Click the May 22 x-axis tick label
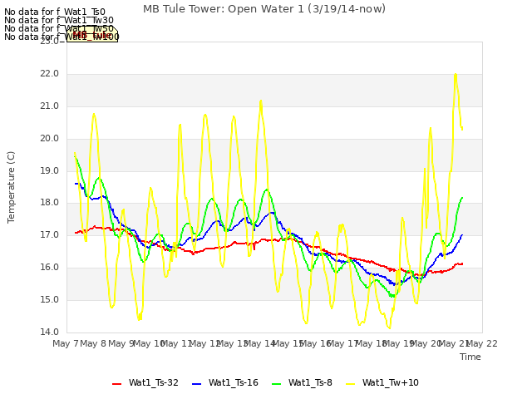Viewport: 532px width, 399px height. [482, 344]
